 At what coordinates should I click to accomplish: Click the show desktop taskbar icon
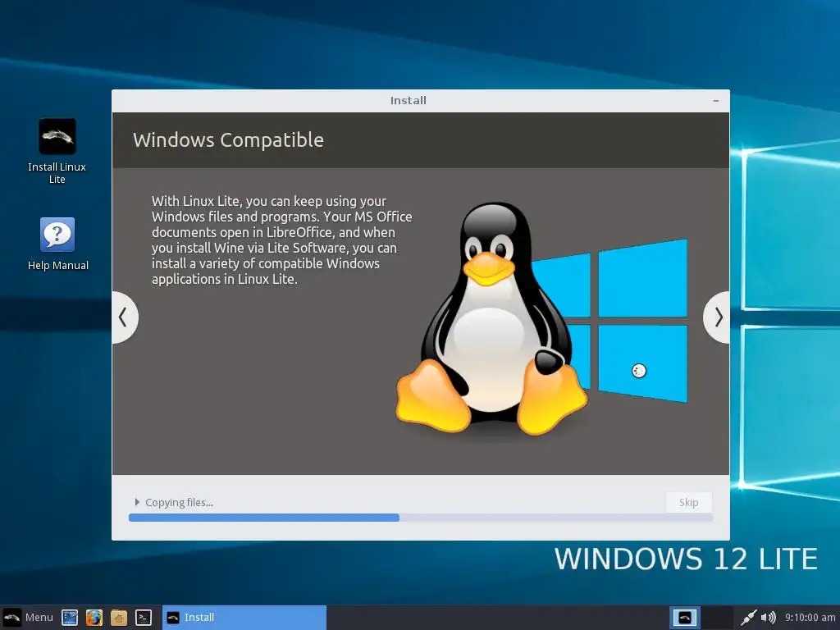70,618
